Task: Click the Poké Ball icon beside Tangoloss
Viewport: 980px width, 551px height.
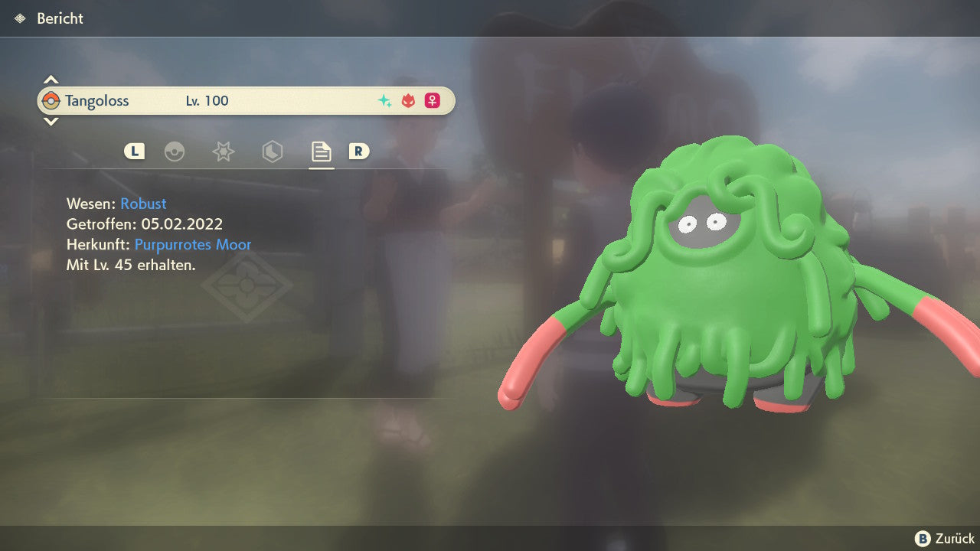Action: pyautogui.click(x=51, y=101)
